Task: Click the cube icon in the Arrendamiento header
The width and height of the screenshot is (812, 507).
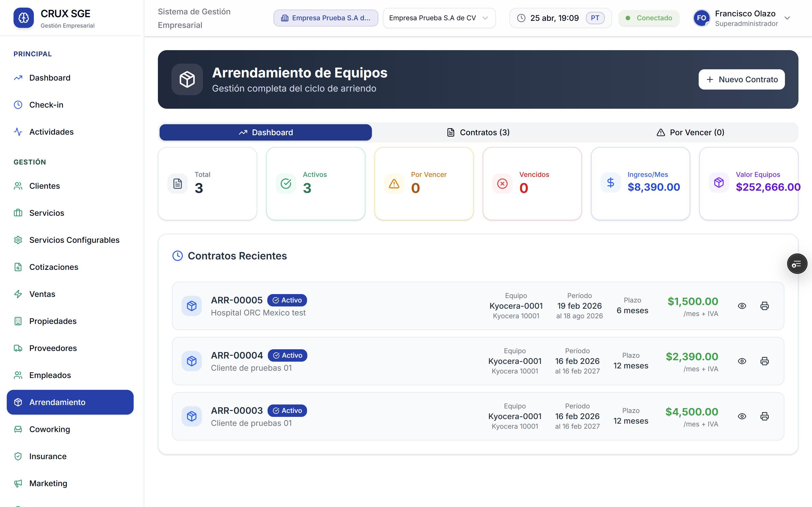Action: (x=187, y=79)
